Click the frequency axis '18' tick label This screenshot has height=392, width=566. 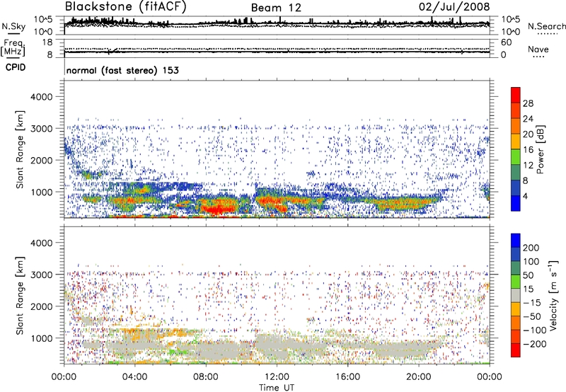[47, 42]
